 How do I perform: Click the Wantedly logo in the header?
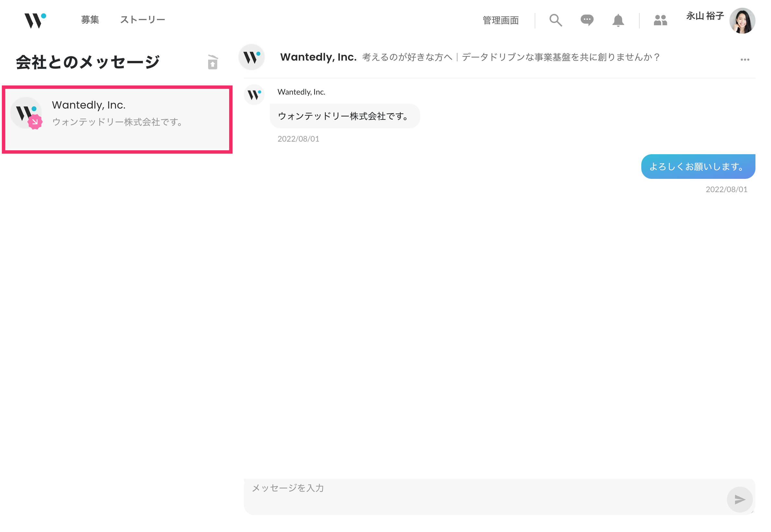(x=35, y=21)
